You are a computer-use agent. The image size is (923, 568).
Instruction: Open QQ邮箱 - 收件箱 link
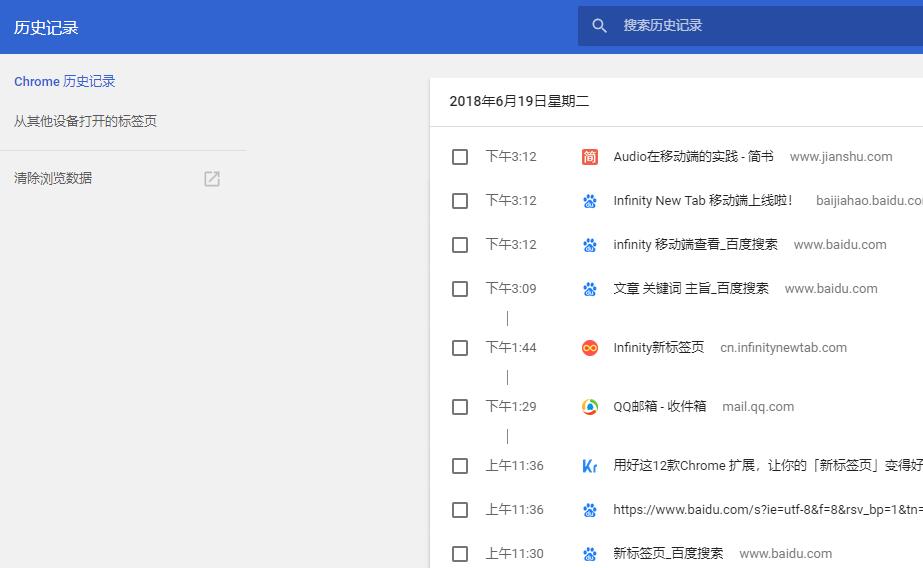tap(660, 407)
